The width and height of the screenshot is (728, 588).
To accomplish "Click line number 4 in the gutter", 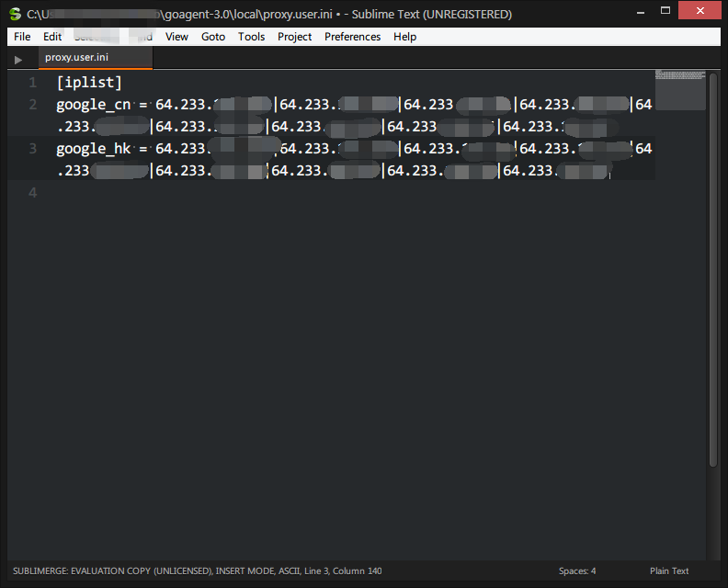I will (x=32, y=193).
